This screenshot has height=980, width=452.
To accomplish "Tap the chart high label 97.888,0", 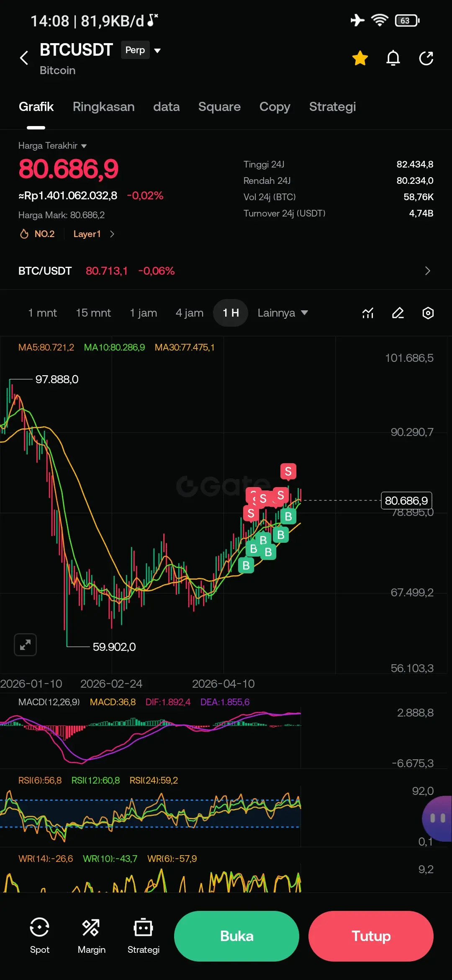I will pyautogui.click(x=57, y=379).
